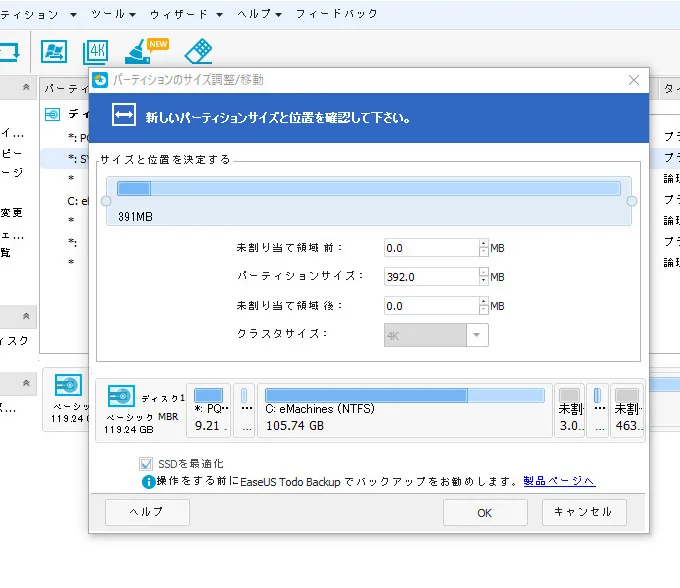The width and height of the screenshot is (680, 588).
Task: Click the 4K alignment toolbar icon
Action: pyautogui.click(x=96, y=52)
